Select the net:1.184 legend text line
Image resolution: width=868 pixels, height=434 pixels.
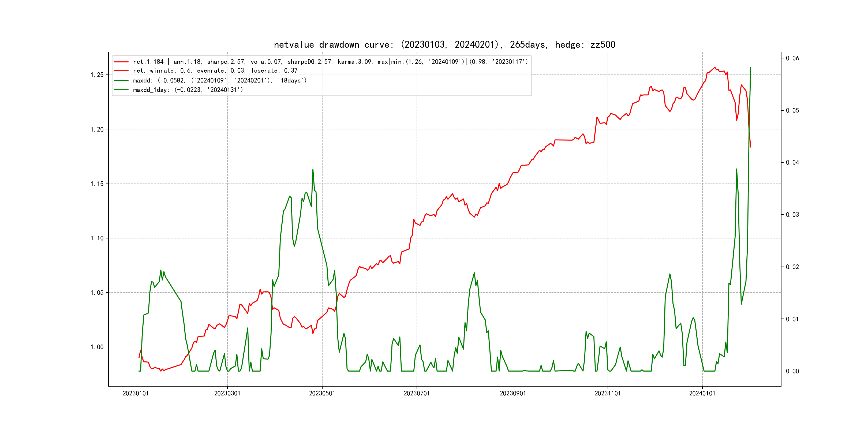click(x=330, y=62)
